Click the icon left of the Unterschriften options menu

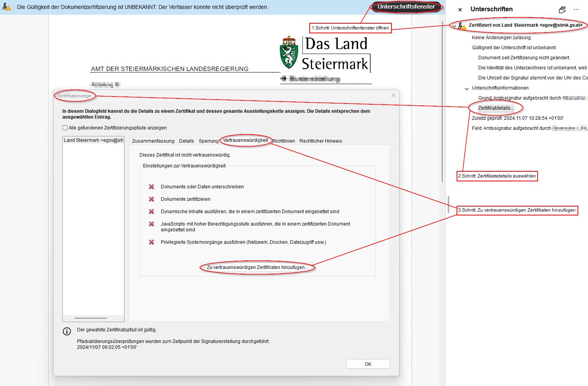click(x=562, y=10)
